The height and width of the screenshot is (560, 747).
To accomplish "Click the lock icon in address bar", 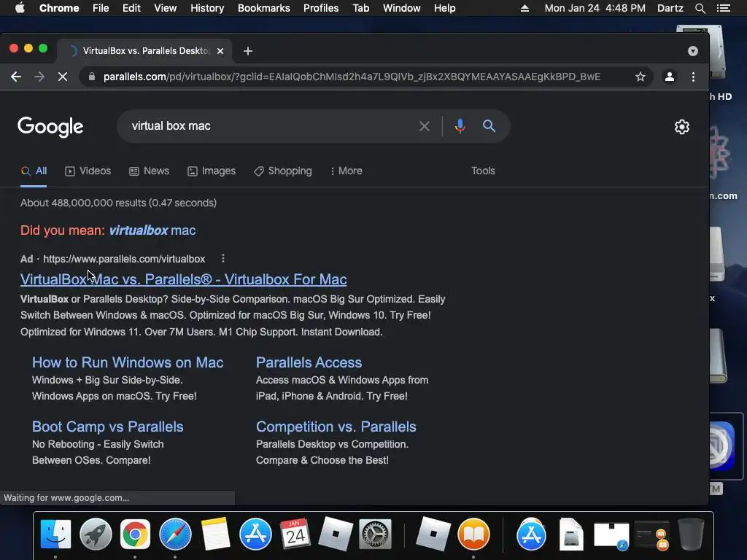I will click(x=92, y=77).
